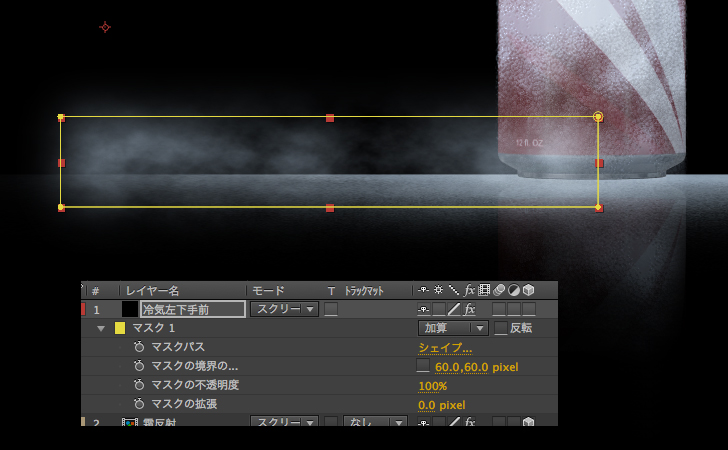The height and width of the screenshot is (450, 728).
Task: Click the 3D layer cube column header icon
Action: click(528, 291)
